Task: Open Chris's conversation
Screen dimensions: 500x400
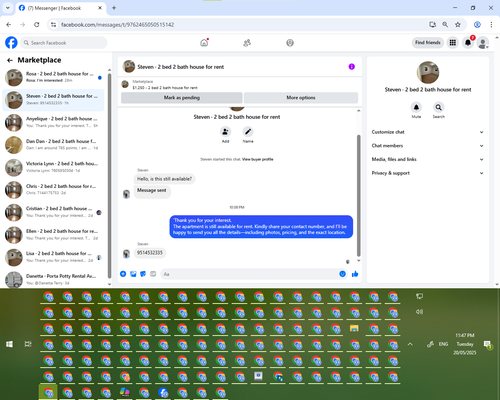Action: point(54,190)
